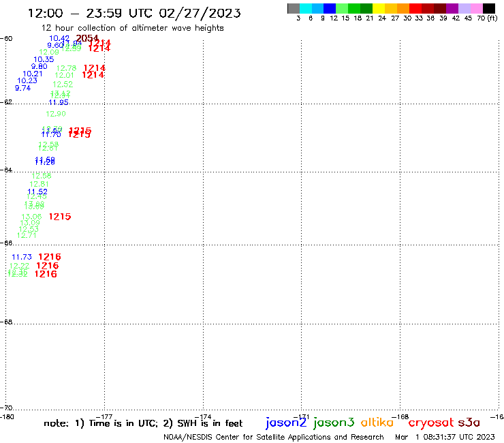Click the red cryosat legend label
504x443 pixels.
431,423
